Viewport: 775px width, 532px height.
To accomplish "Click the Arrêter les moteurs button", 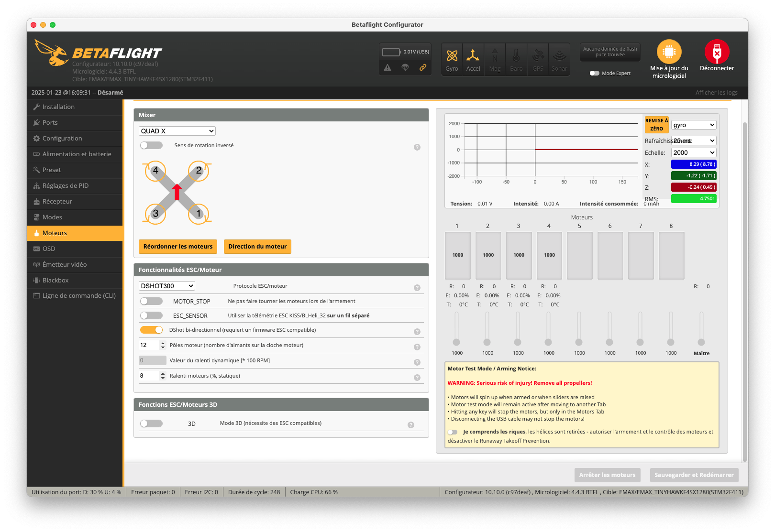I will pyautogui.click(x=607, y=475).
